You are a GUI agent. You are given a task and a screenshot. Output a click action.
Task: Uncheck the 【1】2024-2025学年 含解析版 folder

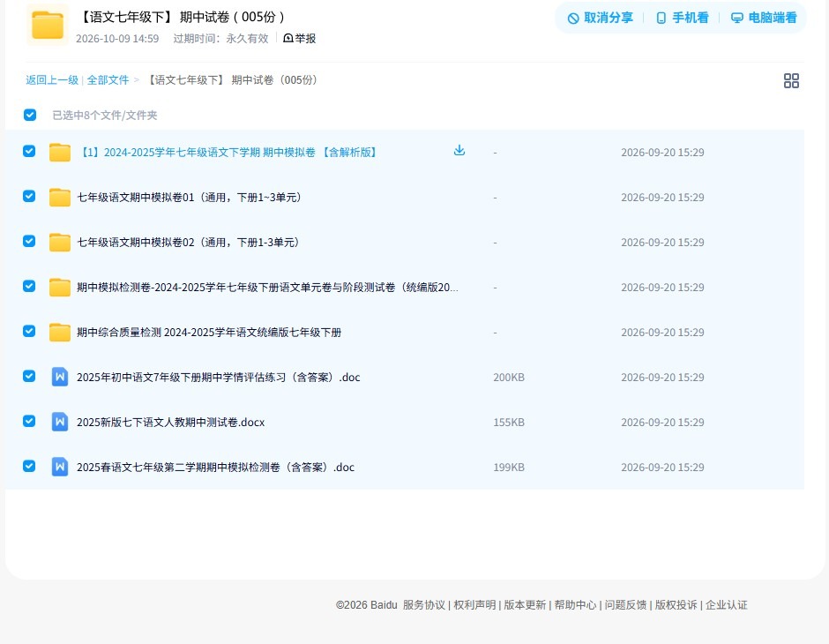(29, 151)
